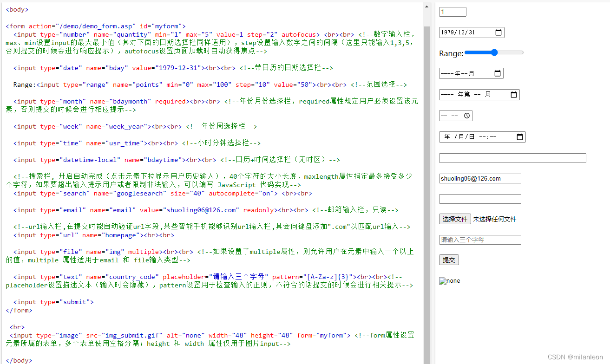Click the input type="month" name="bdaymonth" code
The height and width of the screenshot is (364, 610).
pyautogui.click(x=101, y=101)
